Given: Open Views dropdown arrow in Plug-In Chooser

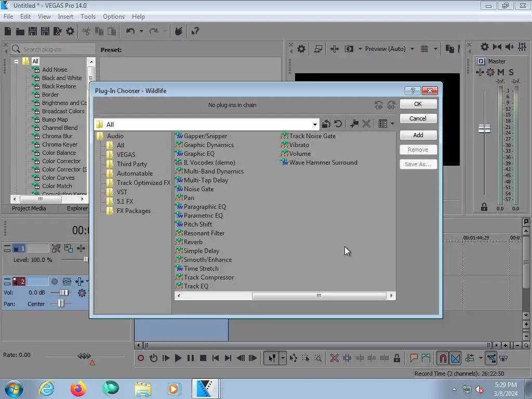Looking at the screenshot, I should [392, 124].
